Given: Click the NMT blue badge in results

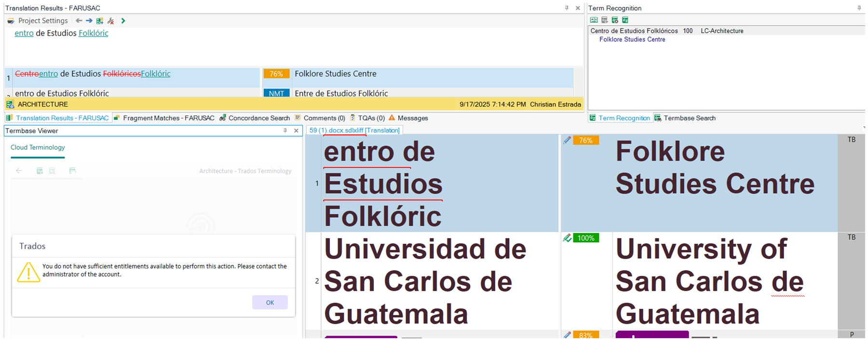Looking at the screenshot, I should coord(276,93).
